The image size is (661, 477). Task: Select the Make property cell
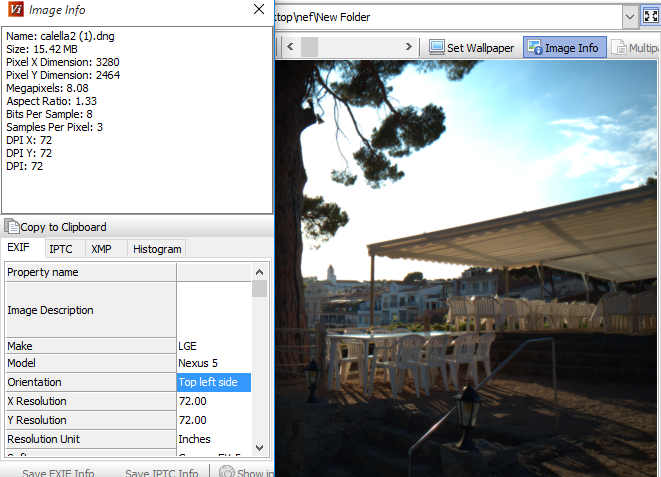[x=91, y=346]
